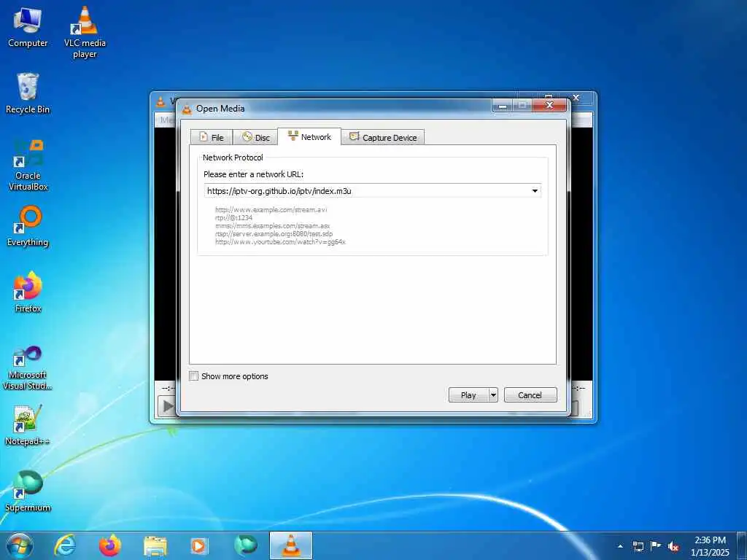The image size is (747, 560).
Task: Click the VLC cone icon in Open Media title
Action: tap(187, 109)
